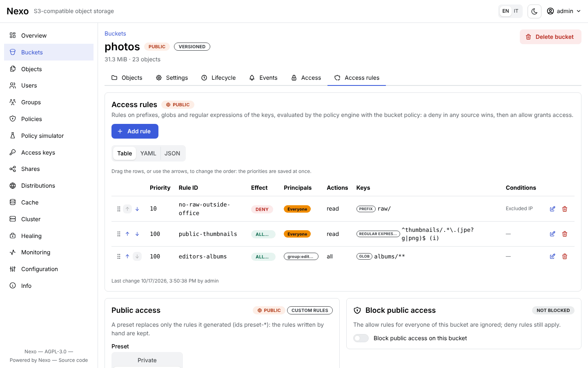Open Policy simulator in sidebar
This screenshot has height=368, width=588.
pos(49,136)
